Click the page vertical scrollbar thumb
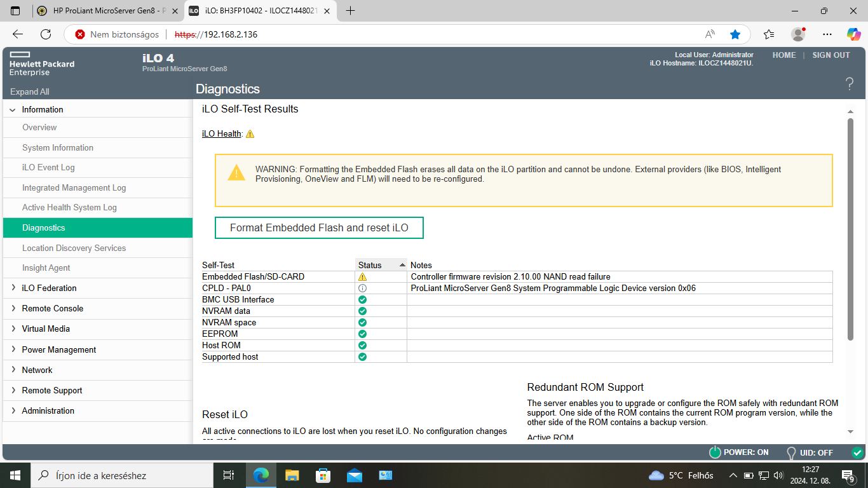Screen dimensions: 868x488 (x=851, y=229)
